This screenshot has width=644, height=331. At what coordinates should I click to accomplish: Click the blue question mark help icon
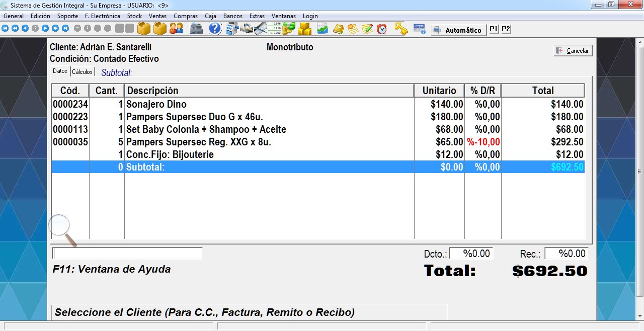(x=215, y=29)
